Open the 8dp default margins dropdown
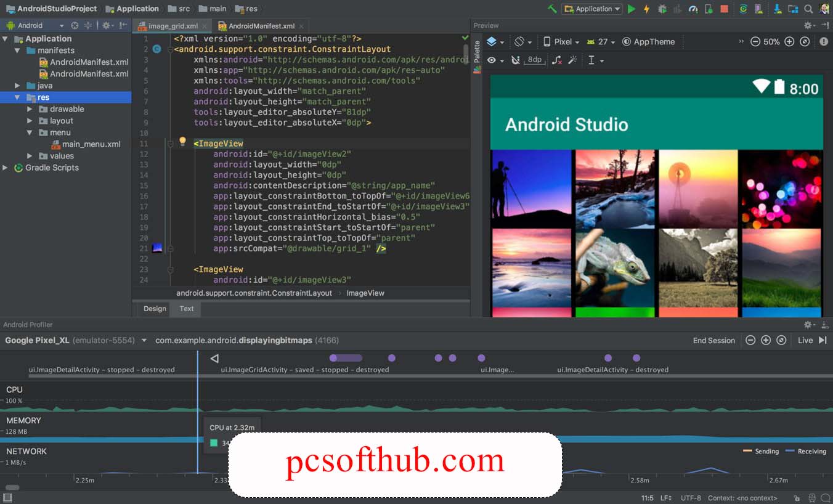Image resolution: width=833 pixels, height=504 pixels. click(534, 60)
